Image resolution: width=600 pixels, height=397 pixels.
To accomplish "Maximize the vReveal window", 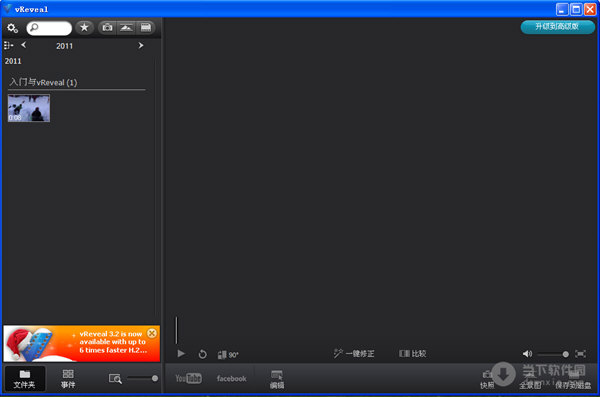I will pyautogui.click(x=576, y=9).
